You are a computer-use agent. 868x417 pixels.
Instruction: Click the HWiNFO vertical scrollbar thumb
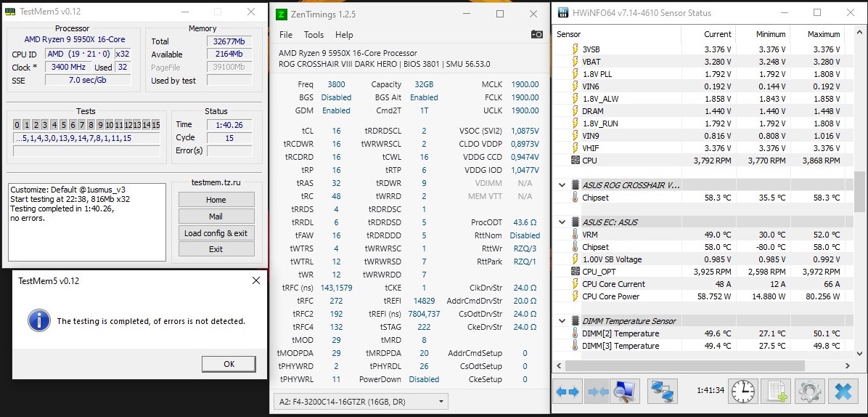click(x=858, y=191)
